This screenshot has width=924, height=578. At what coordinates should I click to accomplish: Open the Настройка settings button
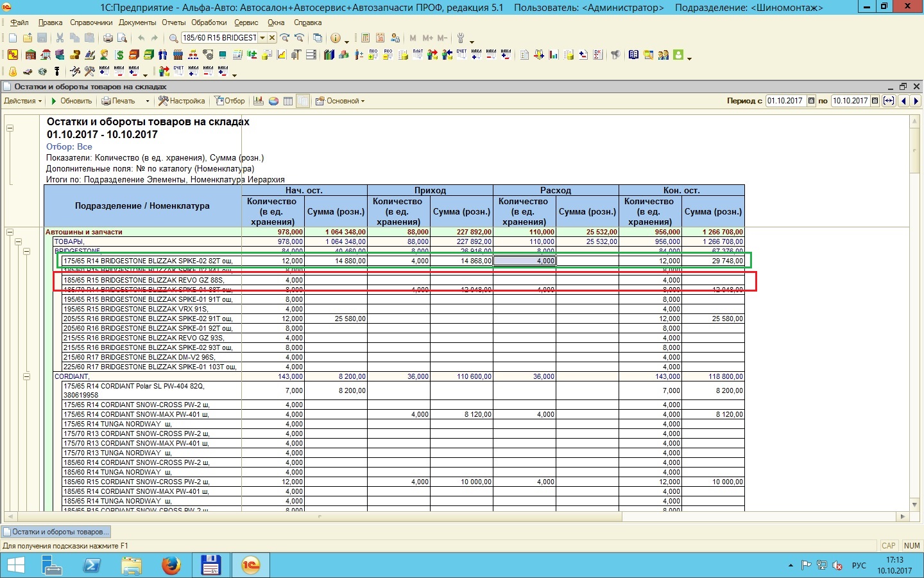[182, 101]
